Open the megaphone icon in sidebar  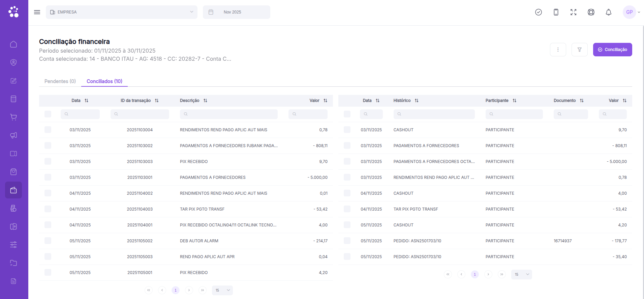click(13, 135)
